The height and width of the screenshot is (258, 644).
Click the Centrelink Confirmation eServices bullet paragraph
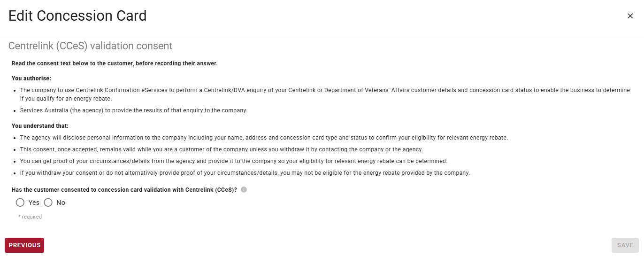[x=325, y=94]
